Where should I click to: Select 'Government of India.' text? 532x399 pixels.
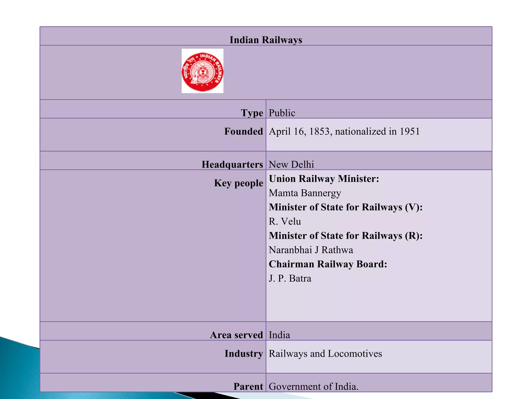(314, 387)
